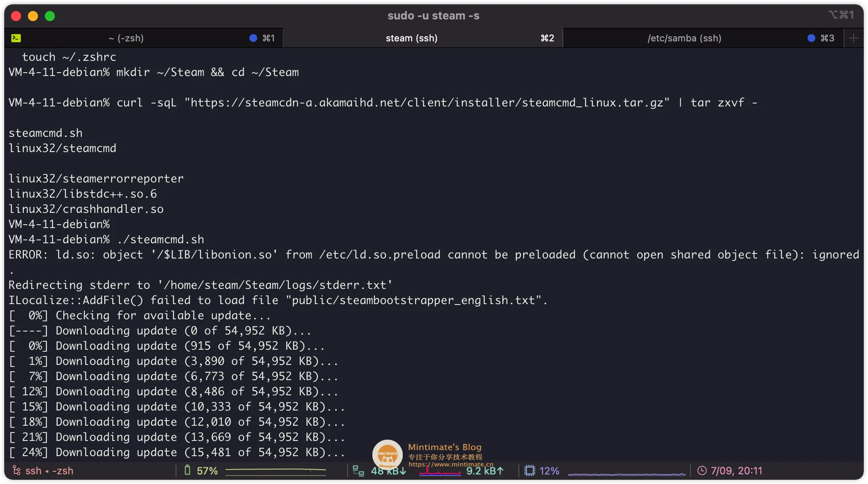Add a new terminal tab
868x484 pixels.
(853, 38)
